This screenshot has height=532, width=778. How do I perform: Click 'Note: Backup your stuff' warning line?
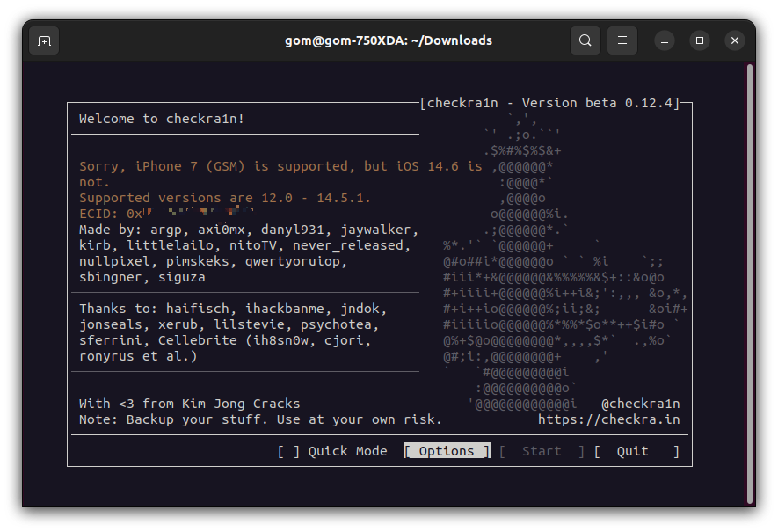point(260,419)
